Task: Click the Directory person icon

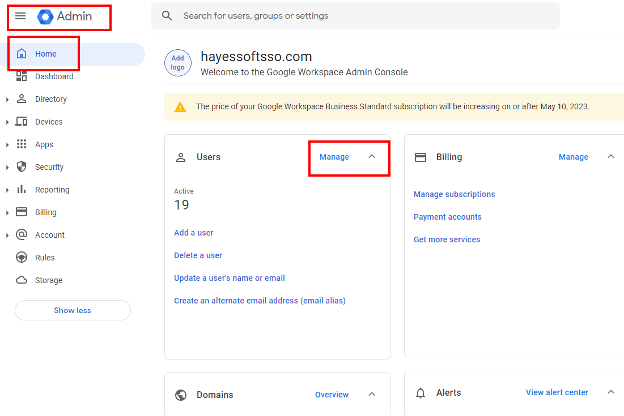Action: pos(21,99)
